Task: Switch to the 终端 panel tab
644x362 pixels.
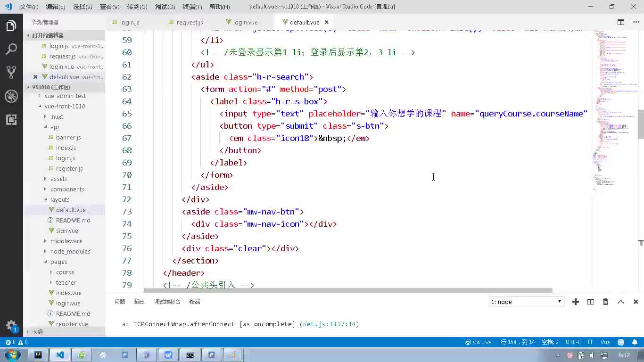Action: point(195,302)
